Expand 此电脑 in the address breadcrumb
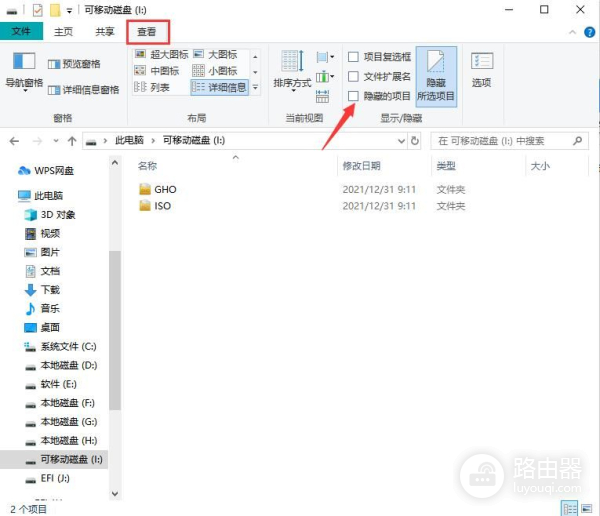Viewport: 600px width, 516px height. [x=153, y=141]
